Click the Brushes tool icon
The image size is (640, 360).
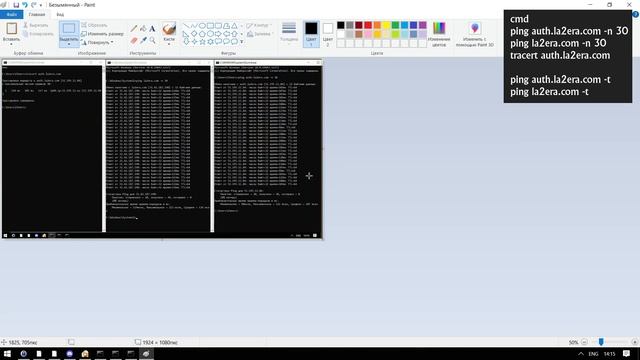tap(169, 29)
